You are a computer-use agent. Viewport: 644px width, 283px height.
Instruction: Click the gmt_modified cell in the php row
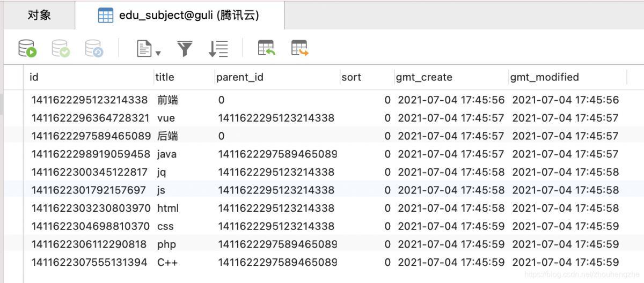tap(566, 244)
